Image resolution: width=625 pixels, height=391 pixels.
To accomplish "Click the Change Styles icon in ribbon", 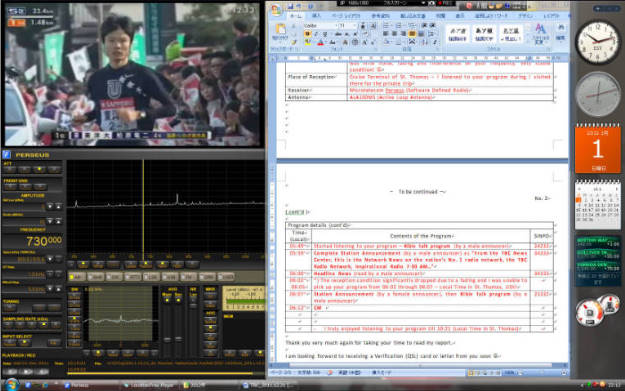I will tap(540, 33).
